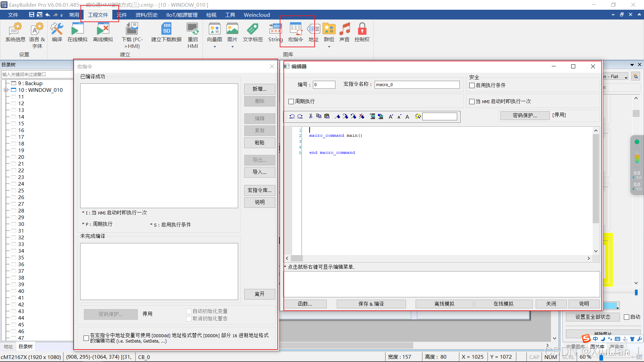Switch to the 元件 ribbon tab
The image size is (644, 362).
[x=122, y=15]
